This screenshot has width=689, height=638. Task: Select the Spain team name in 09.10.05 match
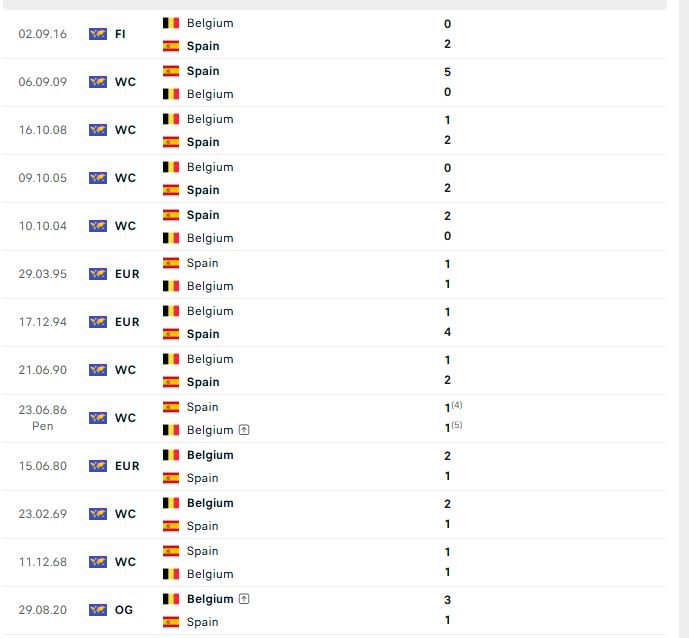point(203,190)
